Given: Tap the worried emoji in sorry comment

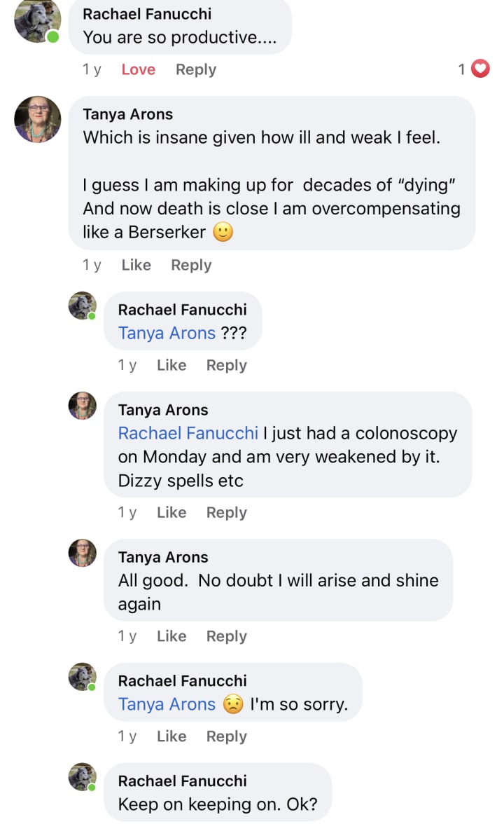Looking at the screenshot, I should click(x=233, y=704).
